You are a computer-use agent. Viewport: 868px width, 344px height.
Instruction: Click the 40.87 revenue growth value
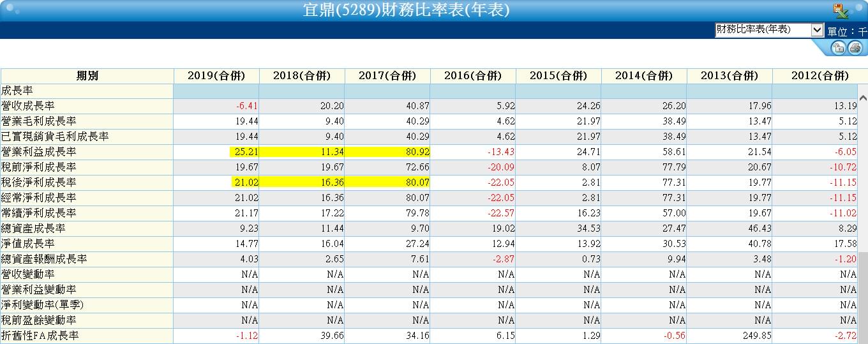click(416, 107)
